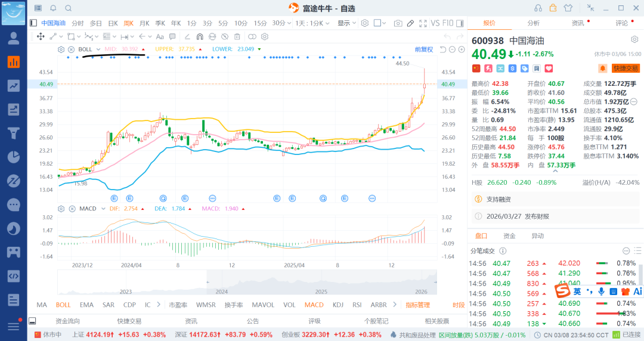Open the orange wallet icon
This screenshot has height=341, width=644.
tap(553, 8)
